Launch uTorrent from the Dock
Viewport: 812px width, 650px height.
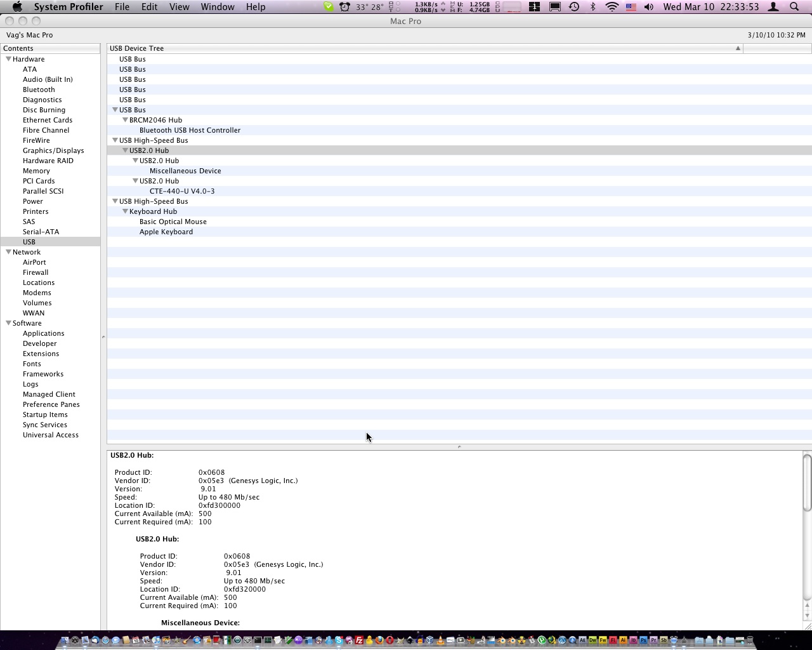[542, 640]
